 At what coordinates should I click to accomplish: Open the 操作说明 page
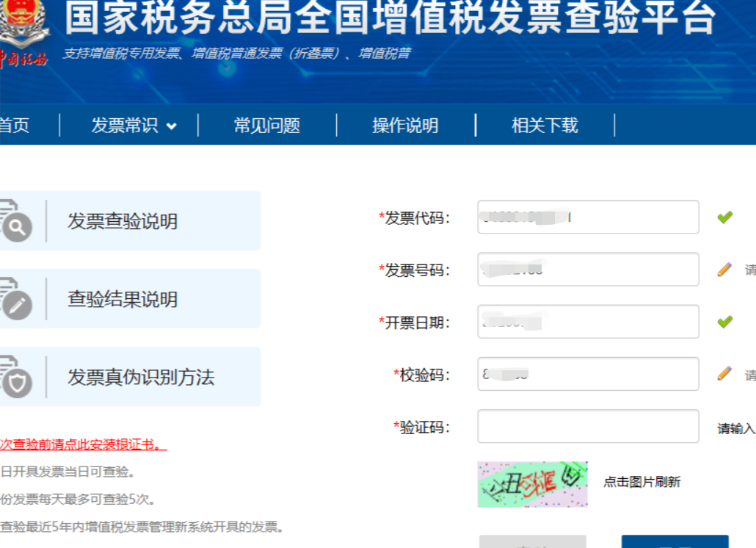[405, 126]
